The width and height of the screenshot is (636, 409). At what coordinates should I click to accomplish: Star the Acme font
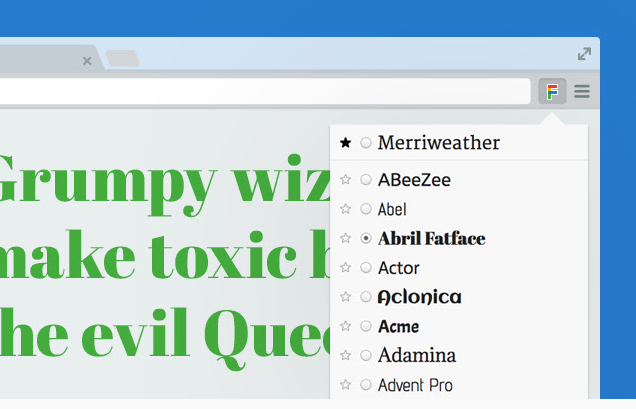pyautogui.click(x=346, y=326)
